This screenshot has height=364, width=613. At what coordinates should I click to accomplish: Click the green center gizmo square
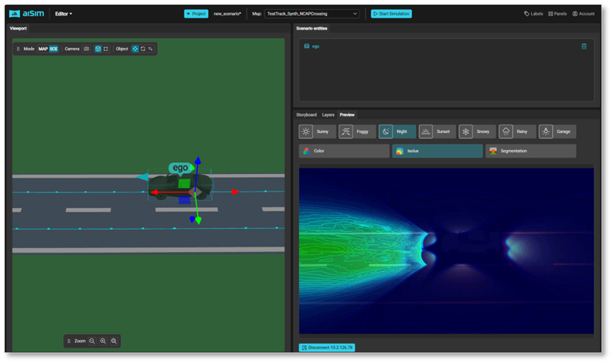pyautogui.click(x=184, y=183)
